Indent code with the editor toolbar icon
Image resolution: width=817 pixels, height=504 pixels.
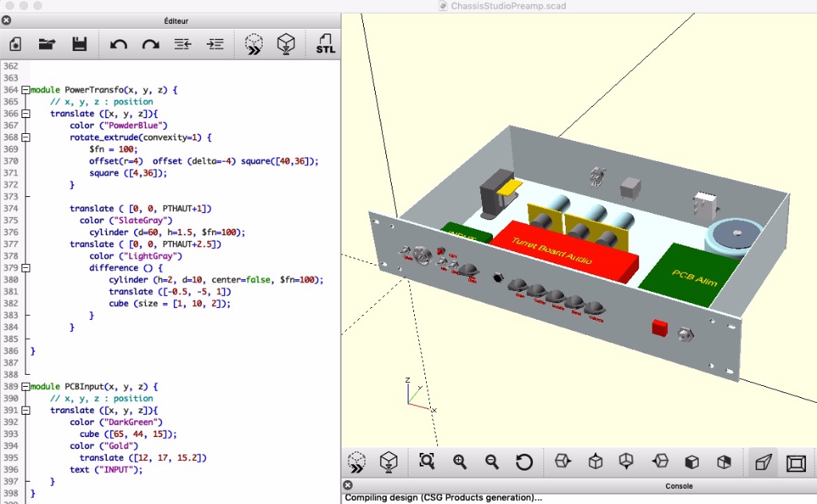(x=215, y=45)
